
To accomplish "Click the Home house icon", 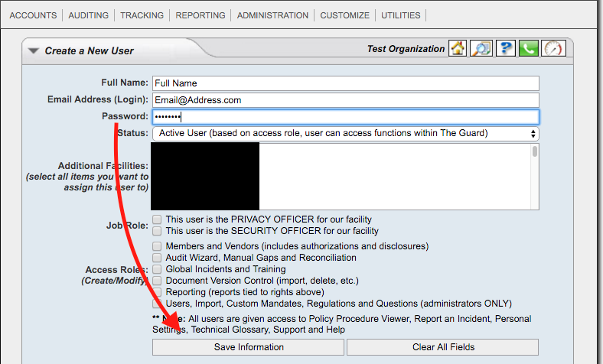I will [x=458, y=49].
